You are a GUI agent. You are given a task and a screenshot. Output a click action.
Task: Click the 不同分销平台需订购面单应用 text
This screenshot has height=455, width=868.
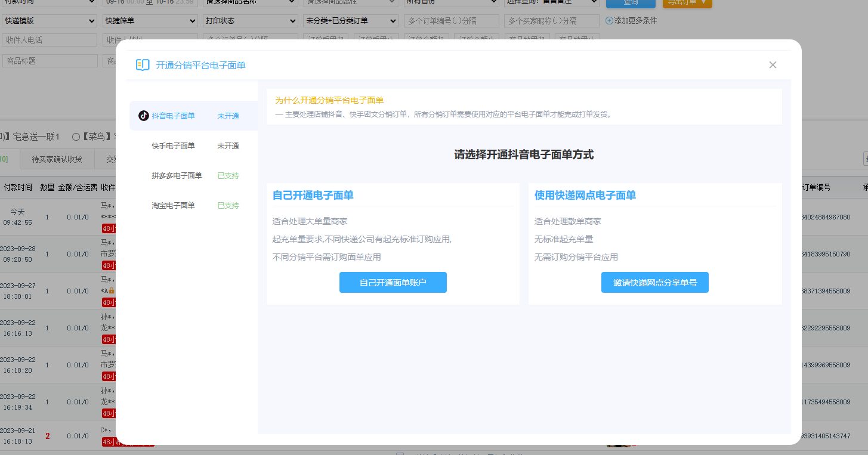point(326,257)
